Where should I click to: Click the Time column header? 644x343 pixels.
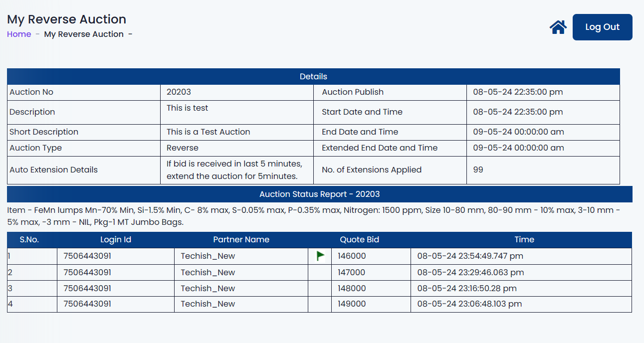coord(524,240)
